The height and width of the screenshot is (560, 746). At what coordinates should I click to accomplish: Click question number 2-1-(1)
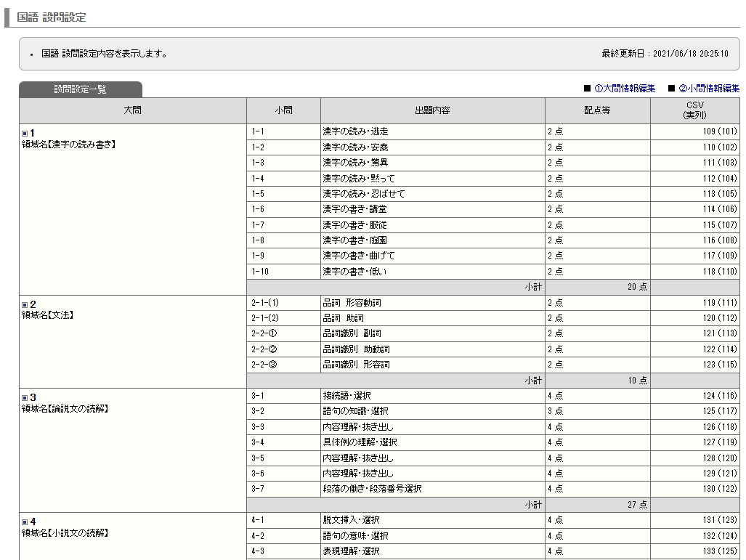pos(265,303)
